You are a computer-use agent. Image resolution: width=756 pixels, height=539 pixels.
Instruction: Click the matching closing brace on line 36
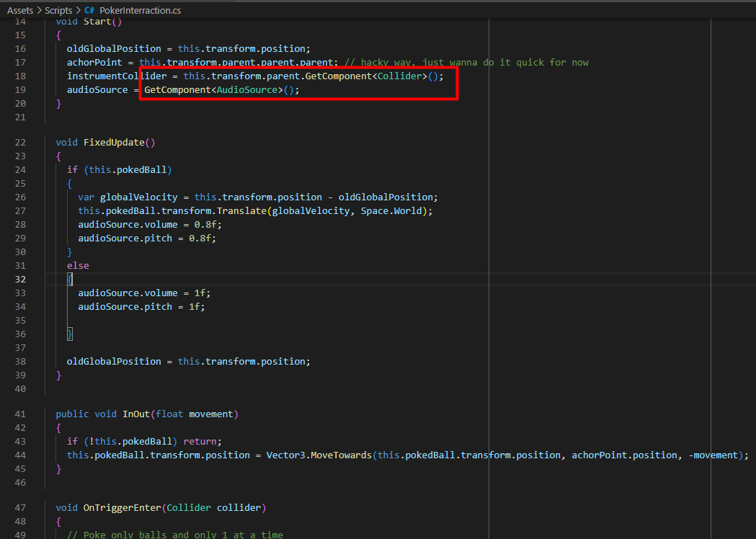(70, 334)
